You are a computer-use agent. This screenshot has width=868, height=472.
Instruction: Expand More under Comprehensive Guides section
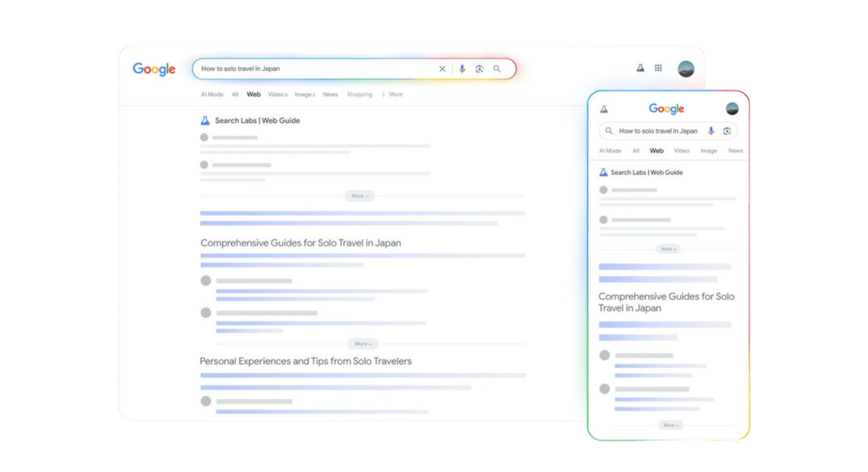[362, 343]
